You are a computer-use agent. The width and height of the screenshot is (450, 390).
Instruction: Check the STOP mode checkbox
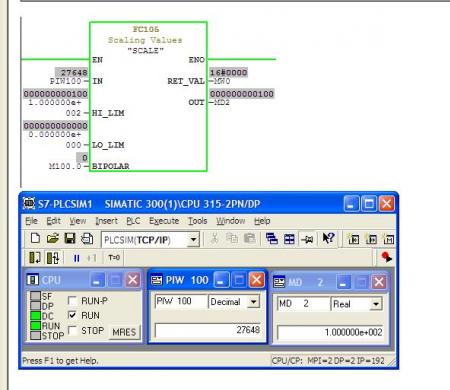(x=72, y=330)
